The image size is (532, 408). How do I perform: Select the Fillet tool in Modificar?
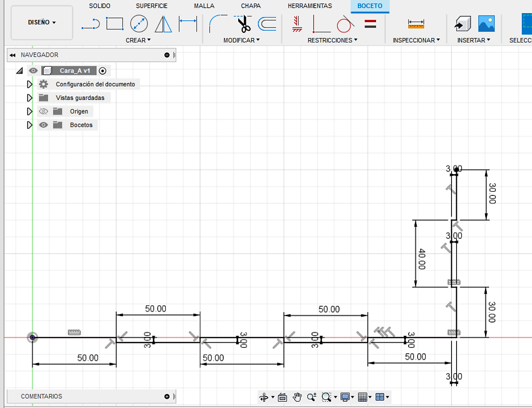pyautogui.click(x=218, y=24)
